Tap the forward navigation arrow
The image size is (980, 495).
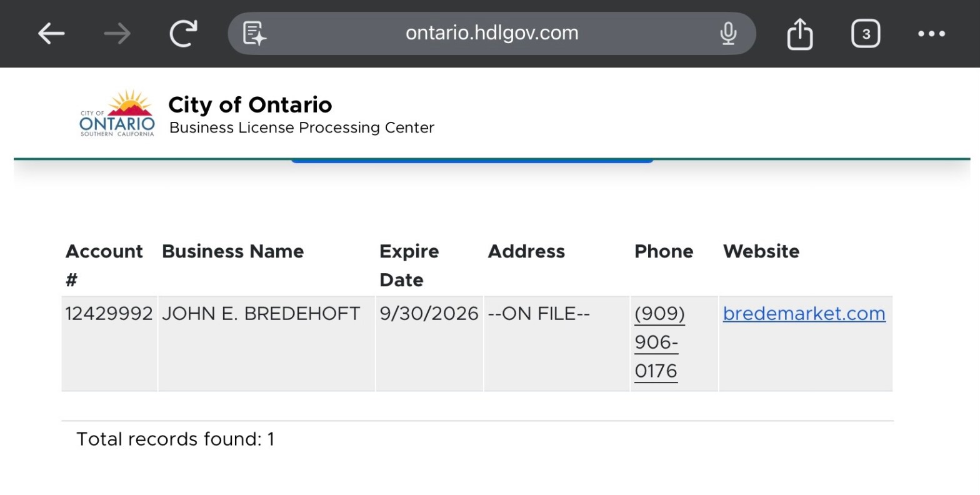pos(117,34)
